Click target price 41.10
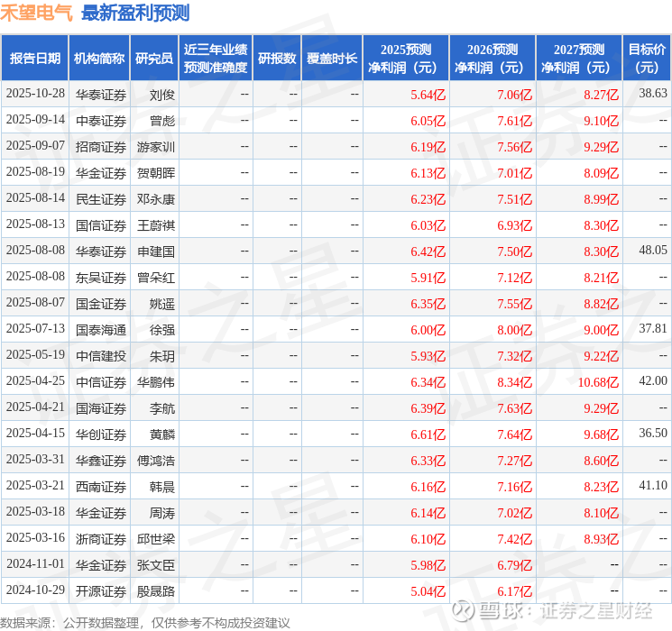Viewport: 672px width, 631px height. [653, 485]
